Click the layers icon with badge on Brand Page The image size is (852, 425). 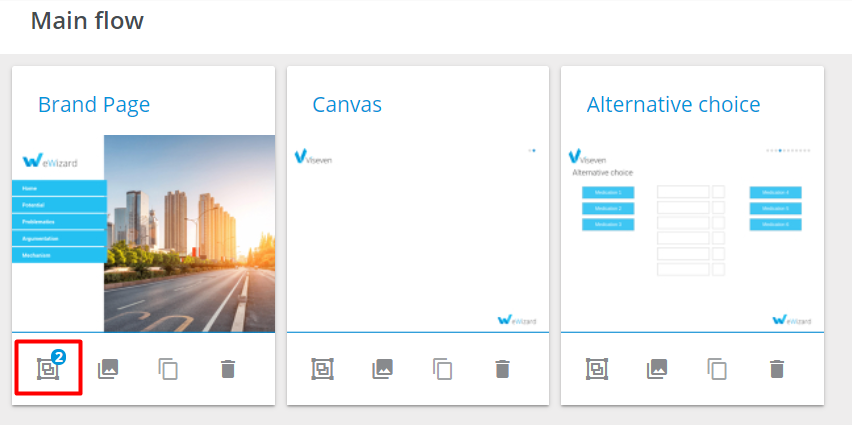[x=47, y=369]
